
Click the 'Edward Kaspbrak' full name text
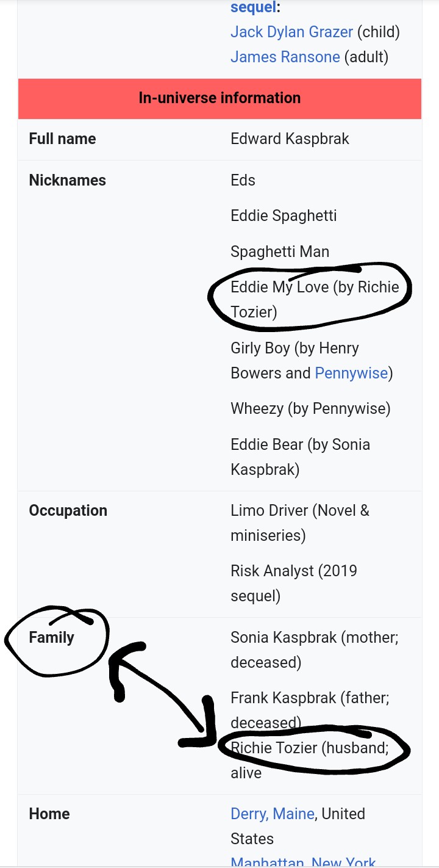[x=290, y=139]
